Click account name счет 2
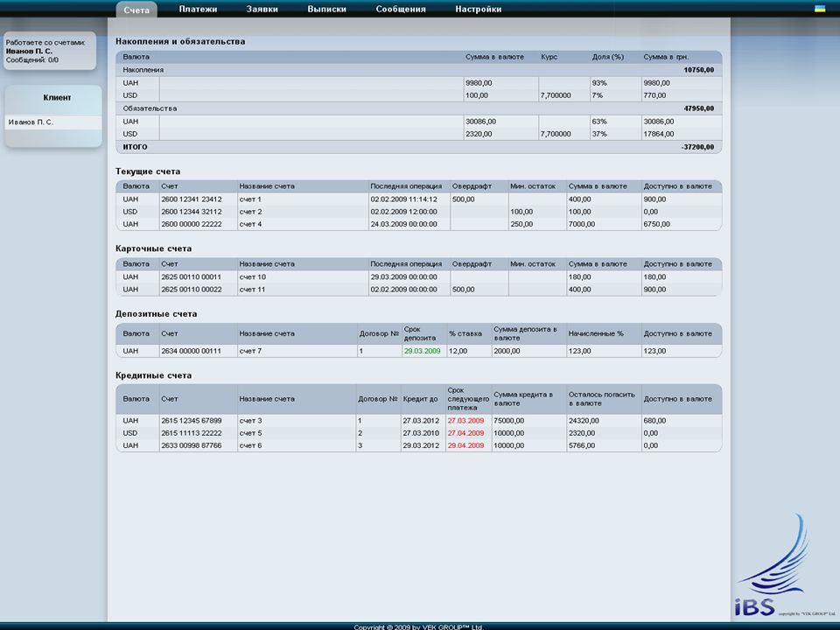Viewport: 840px width, 630px height. coord(250,212)
